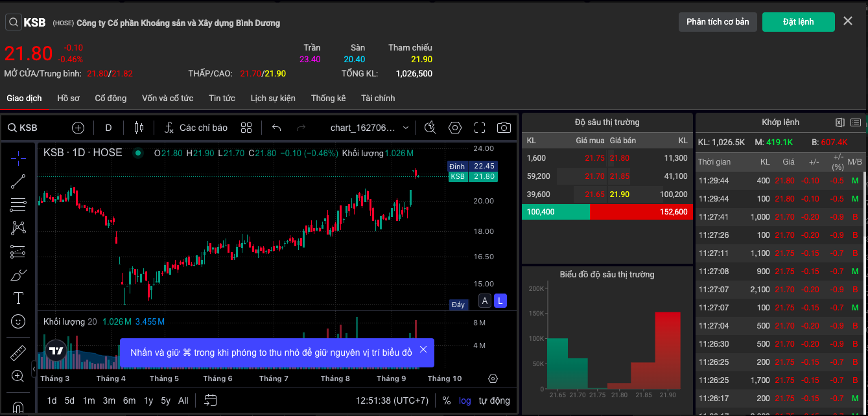The image size is (868, 416).
Task: Open the chart layout grid selector
Action: pyautogui.click(x=246, y=128)
